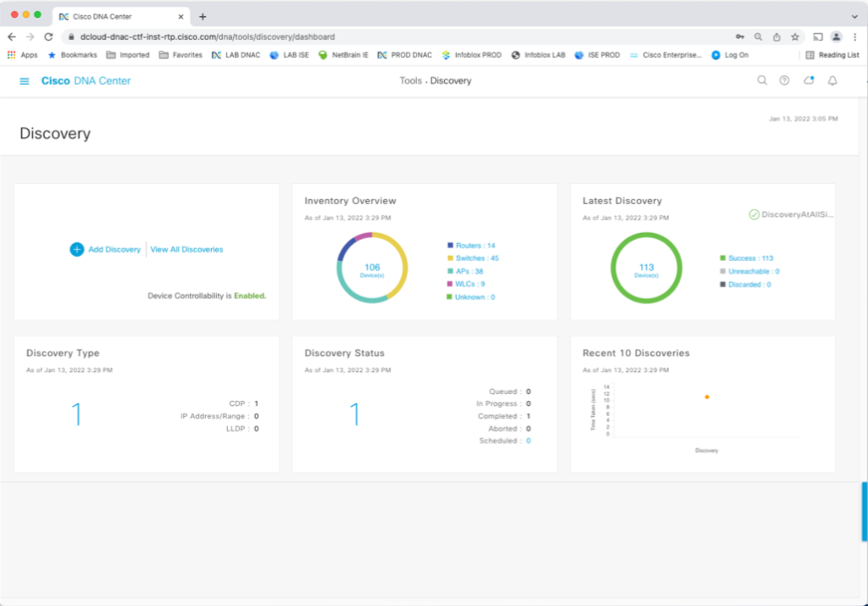Viewport: 868px width, 606px height.
Task: Open the tab list chevron at top right
Action: tap(855, 15)
